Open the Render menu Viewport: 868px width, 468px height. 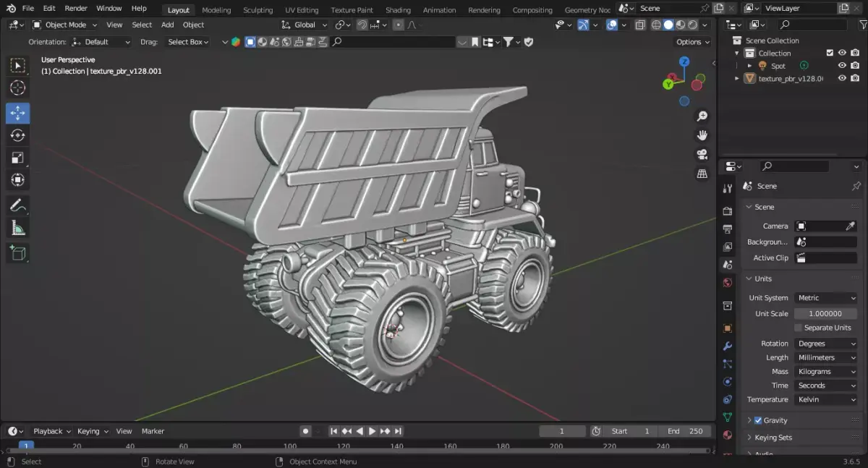pyautogui.click(x=76, y=8)
